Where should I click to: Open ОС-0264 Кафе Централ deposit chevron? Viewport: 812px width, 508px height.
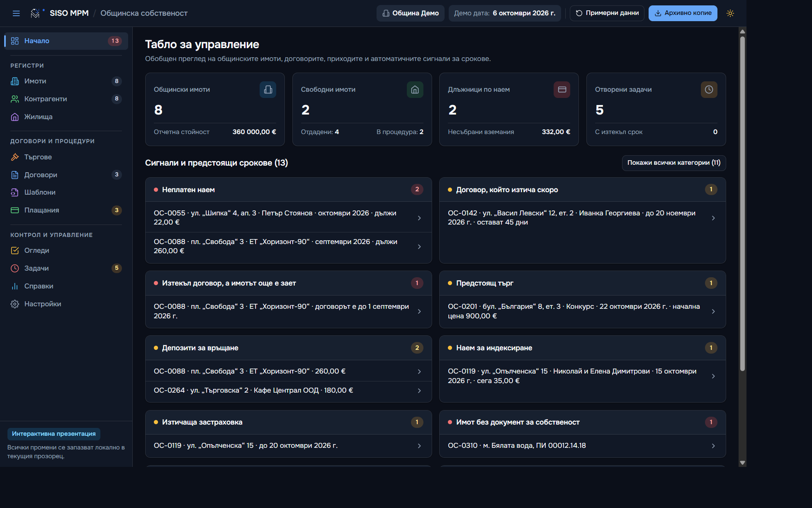[x=419, y=391]
